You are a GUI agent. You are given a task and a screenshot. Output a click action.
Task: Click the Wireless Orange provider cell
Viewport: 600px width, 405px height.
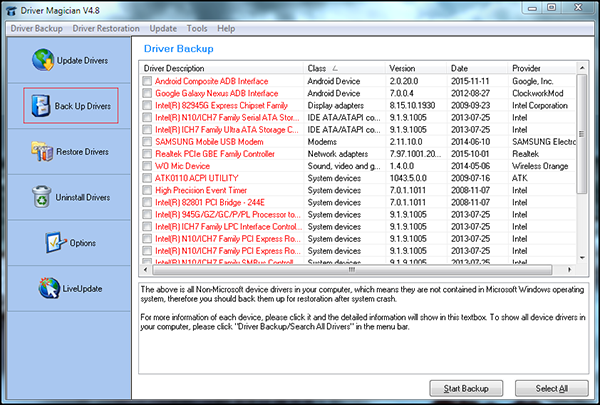(x=540, y=166)
